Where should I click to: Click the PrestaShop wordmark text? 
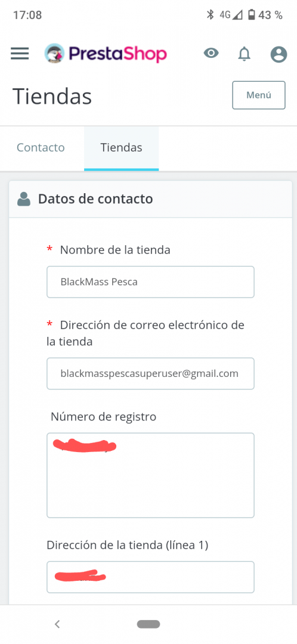(117, 54)
